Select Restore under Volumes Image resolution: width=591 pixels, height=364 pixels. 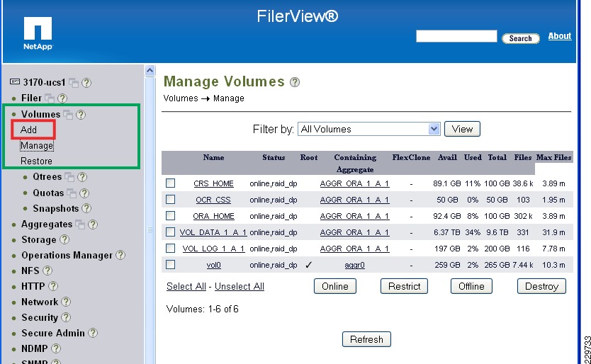(x=36, y=161)
